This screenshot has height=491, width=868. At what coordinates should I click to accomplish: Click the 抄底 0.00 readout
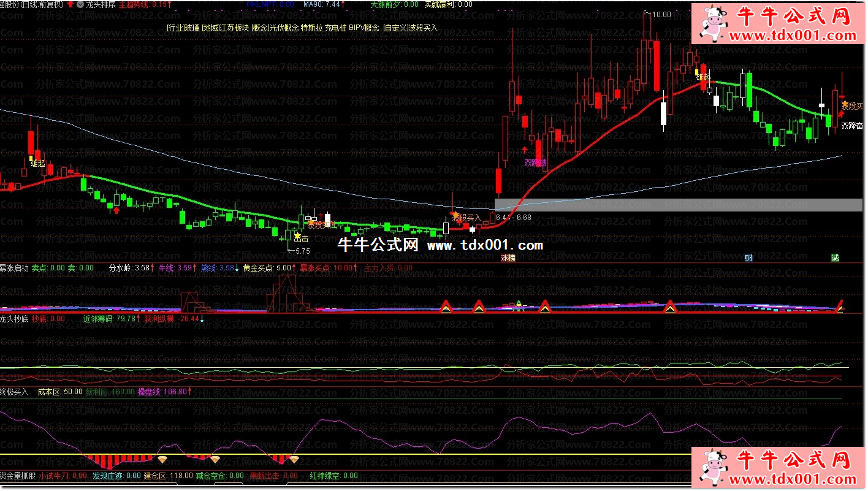tap(48, 319)
